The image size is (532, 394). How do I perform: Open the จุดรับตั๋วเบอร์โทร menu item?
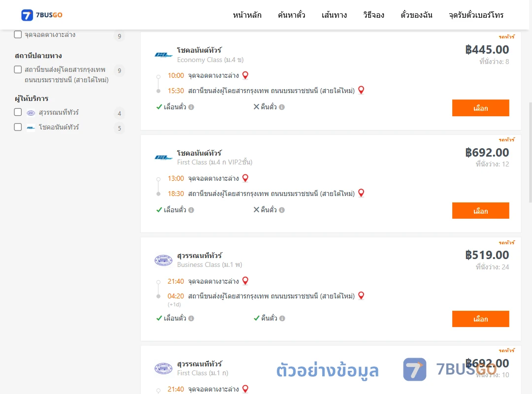tap(476, 15)
